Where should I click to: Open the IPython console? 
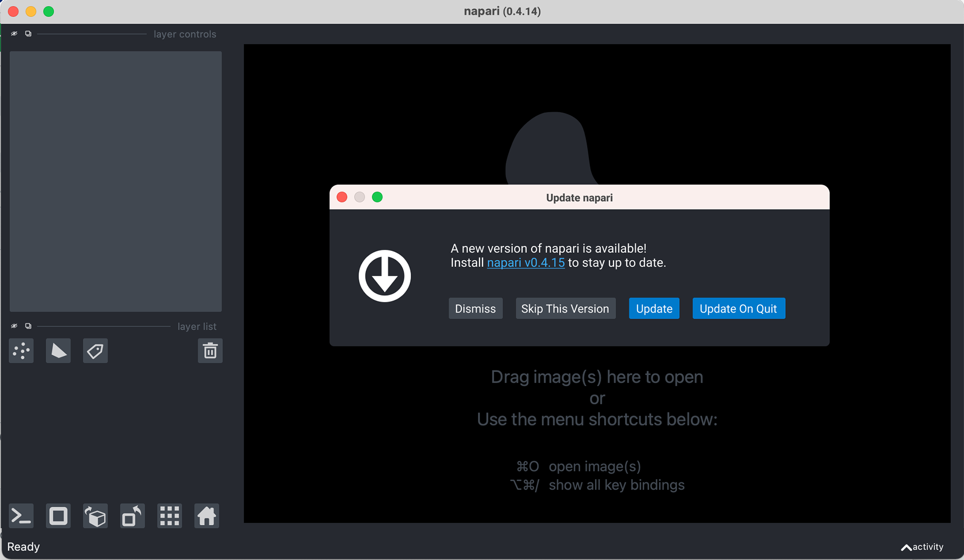coord(21,516)
